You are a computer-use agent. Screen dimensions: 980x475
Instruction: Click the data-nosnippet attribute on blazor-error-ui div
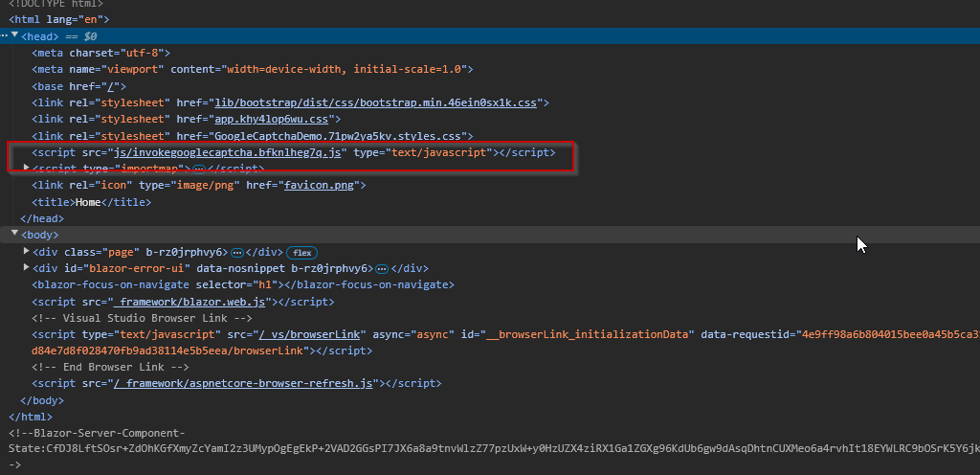240,269
